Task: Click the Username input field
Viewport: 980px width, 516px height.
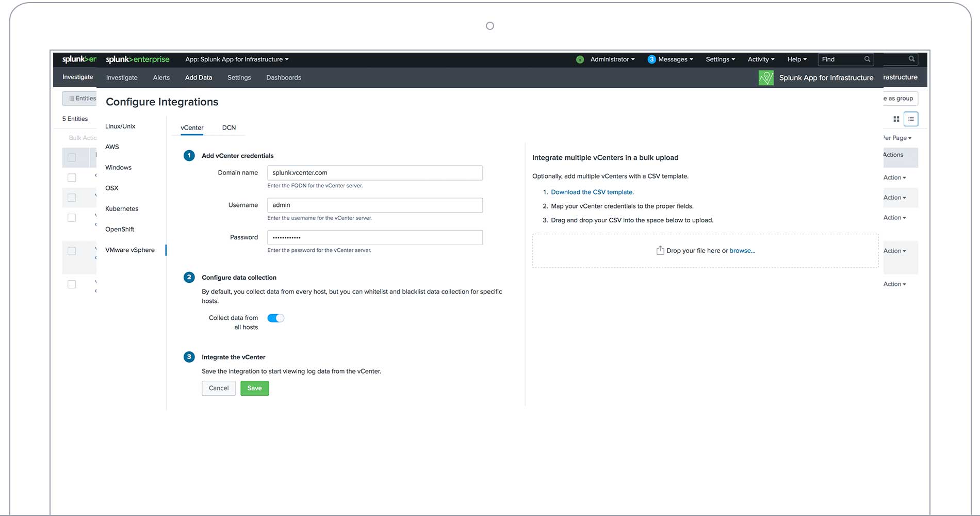Action: [375, 205]
